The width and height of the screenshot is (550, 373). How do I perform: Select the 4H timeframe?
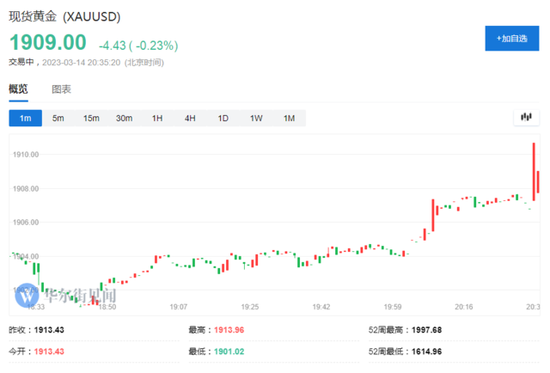[190, 118]
